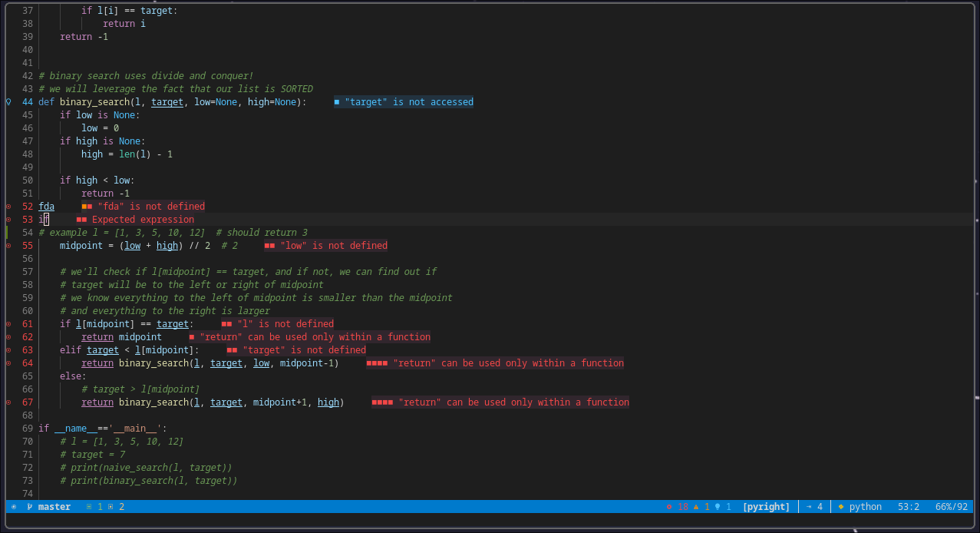
Task: Click the python filetype icon in status bar
Action: [841, 507]
